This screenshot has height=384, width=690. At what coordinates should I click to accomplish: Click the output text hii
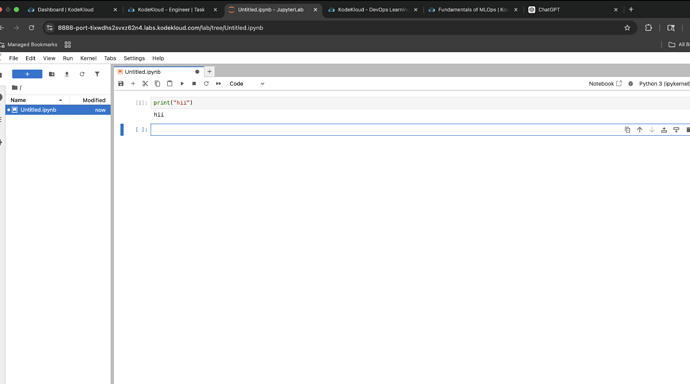pos(159,115)
